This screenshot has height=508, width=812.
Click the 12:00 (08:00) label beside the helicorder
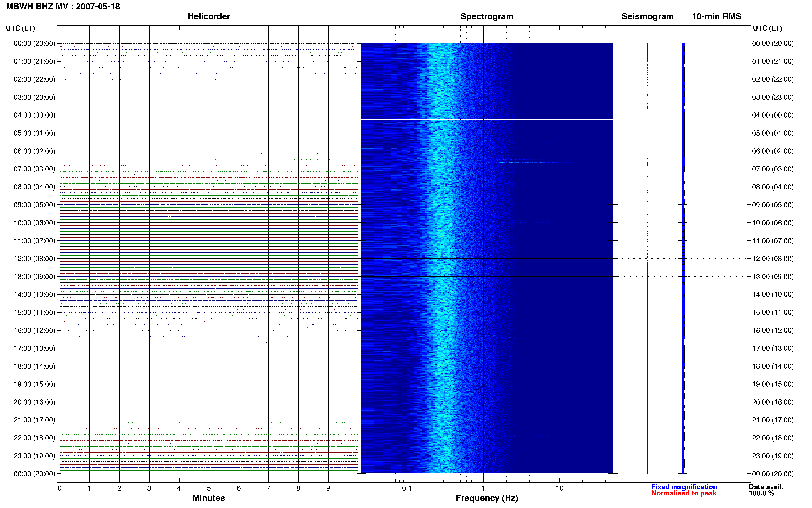[x=34, y=259]
